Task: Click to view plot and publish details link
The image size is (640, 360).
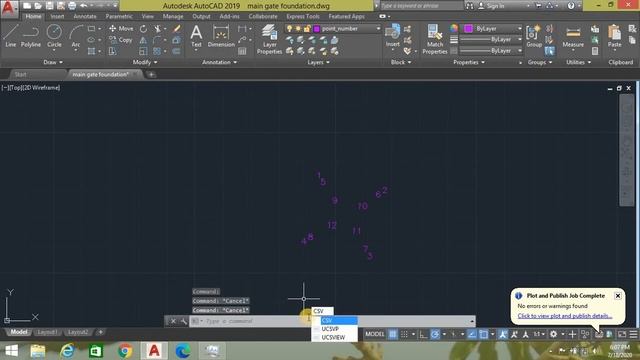Action: 564,316
